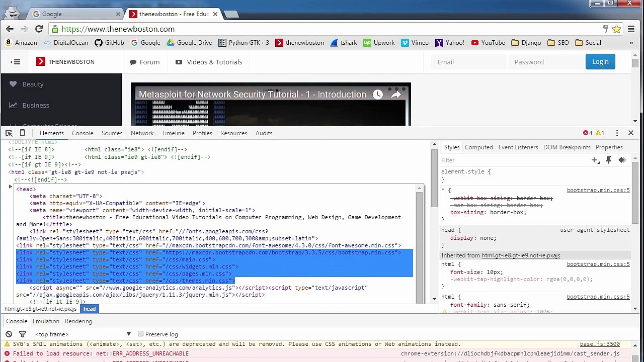
Task: Open the Vimeo bookmark
Action: click(x=415, y=43)
